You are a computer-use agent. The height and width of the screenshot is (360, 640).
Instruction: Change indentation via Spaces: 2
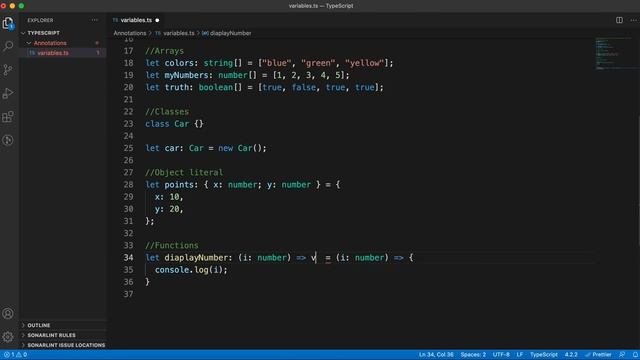point(473,355)
